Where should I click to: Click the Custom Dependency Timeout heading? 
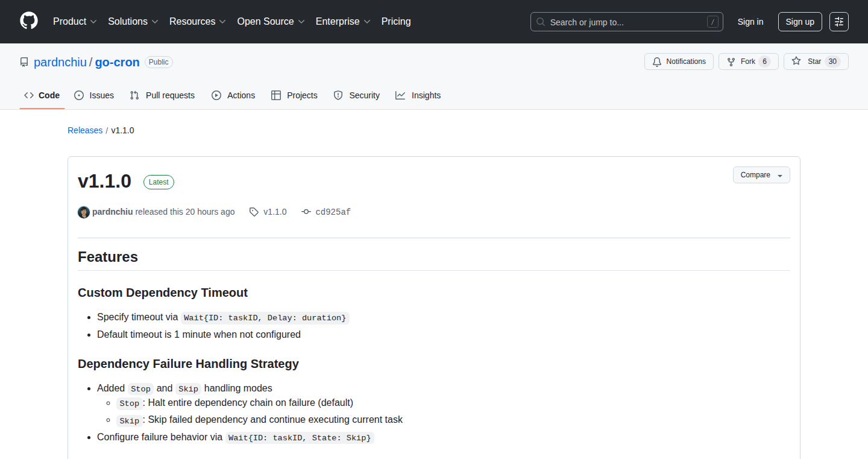click(163, 293)
